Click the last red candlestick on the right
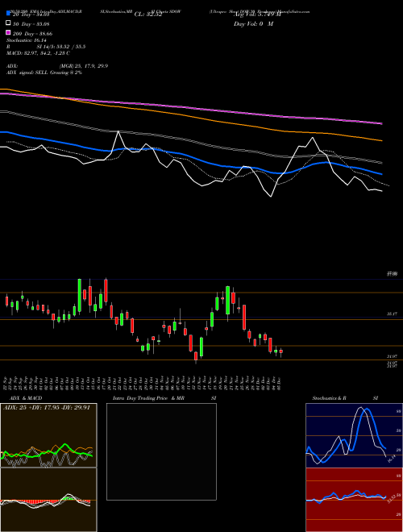 [x=280, y=352]
